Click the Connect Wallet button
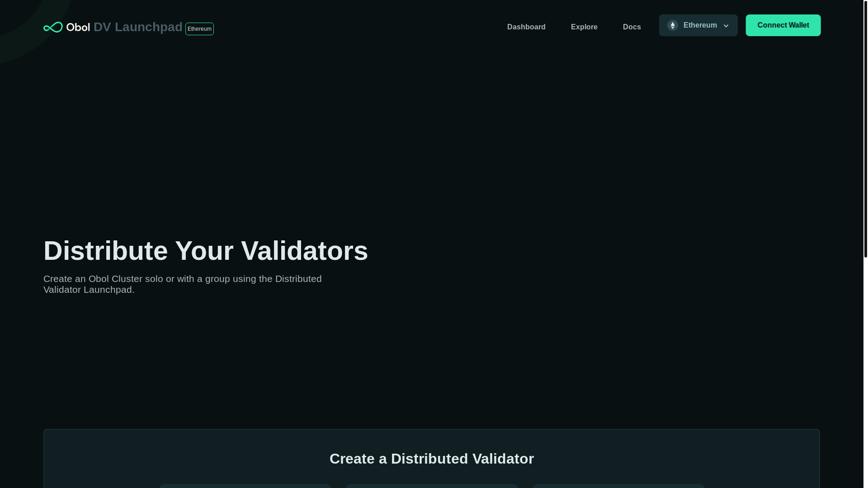 783,25
